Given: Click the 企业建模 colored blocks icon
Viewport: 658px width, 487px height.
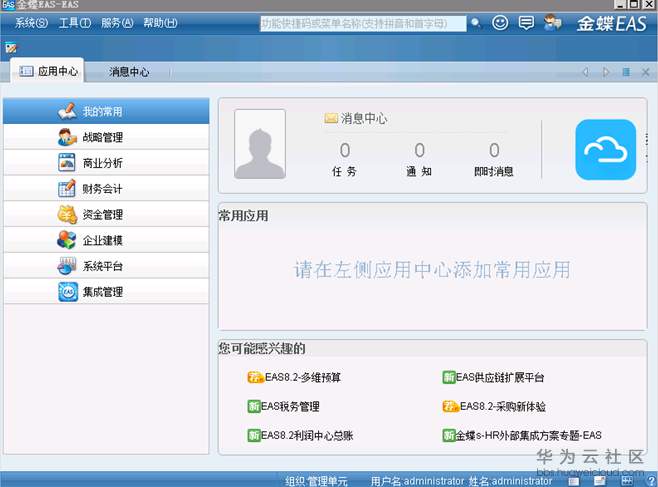Looking at the screenshot, I should [67, 240].
